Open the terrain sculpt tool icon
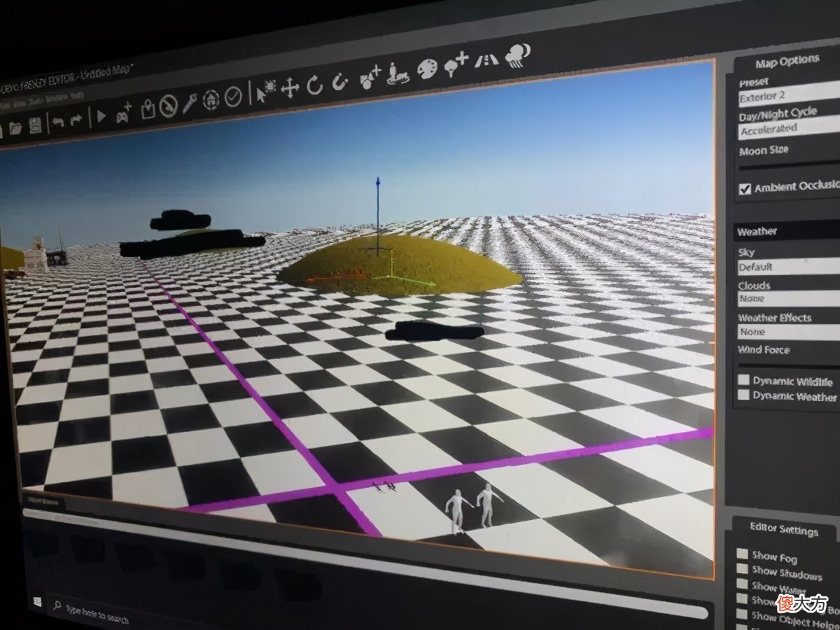The height and width of the screenshot is (630, 840). point(398,73)
